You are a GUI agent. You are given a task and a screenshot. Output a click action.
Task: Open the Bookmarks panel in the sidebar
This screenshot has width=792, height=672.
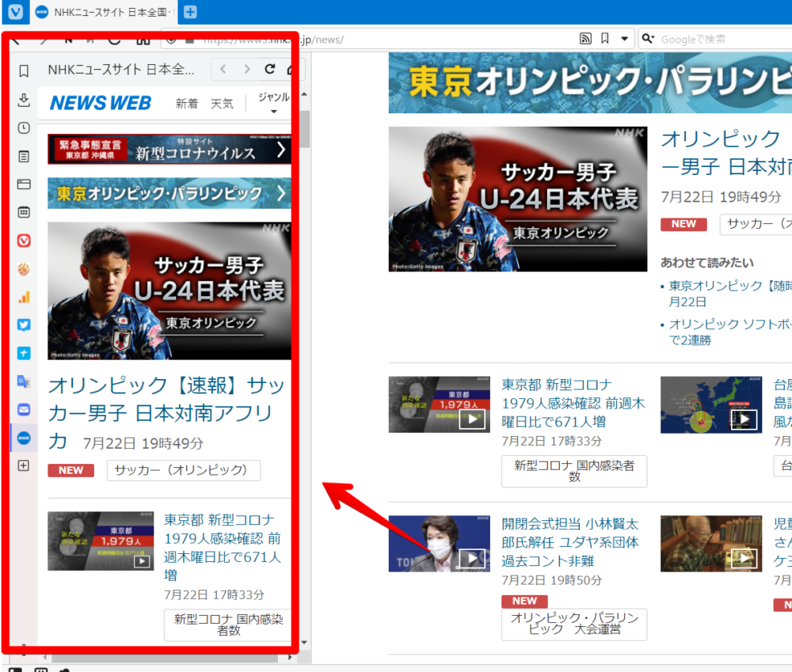click(x=24, y=71)
